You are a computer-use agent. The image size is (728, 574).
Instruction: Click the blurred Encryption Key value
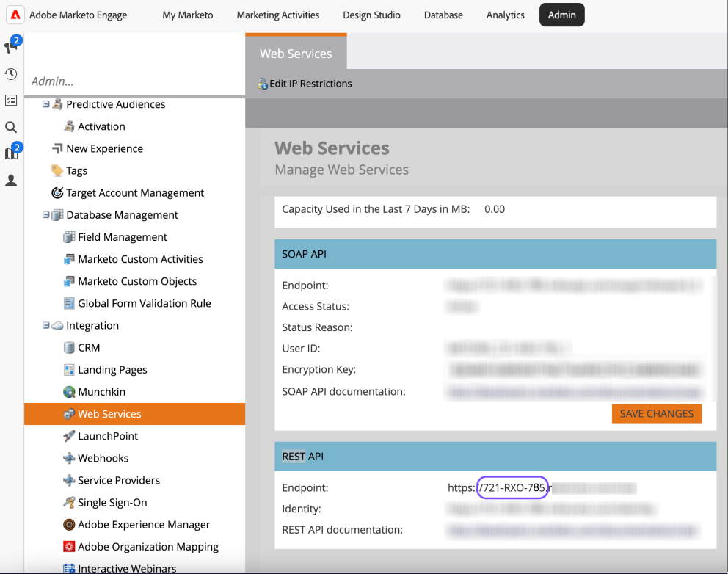pos(575,370)
